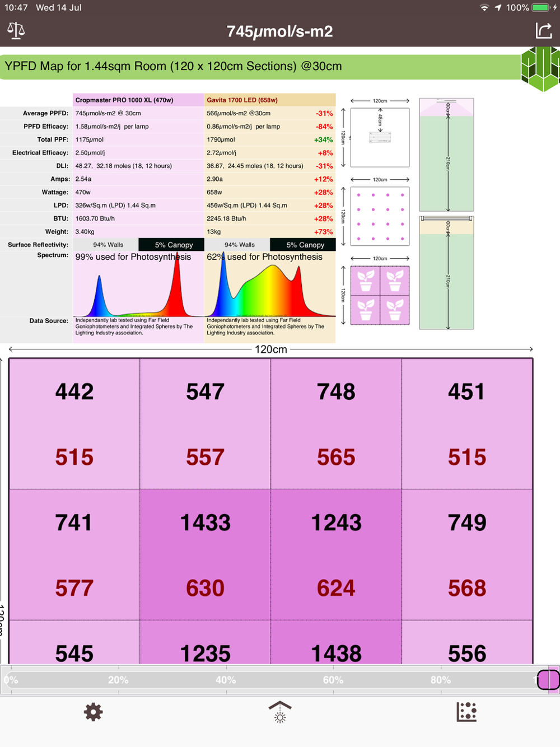Select the grid cell showing 749
This screenshot has width=560, height=747.
pos(467,554)
